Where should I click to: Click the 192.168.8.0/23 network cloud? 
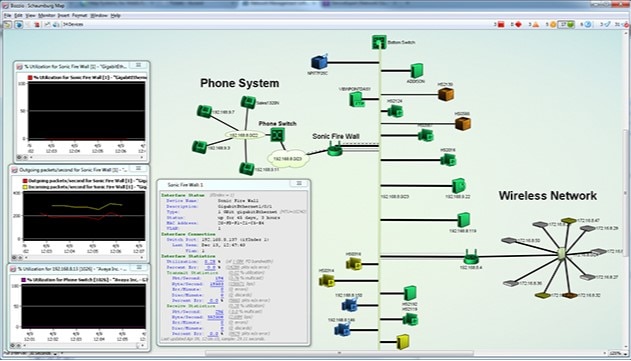pyautogui.click(x=289, y=159)
